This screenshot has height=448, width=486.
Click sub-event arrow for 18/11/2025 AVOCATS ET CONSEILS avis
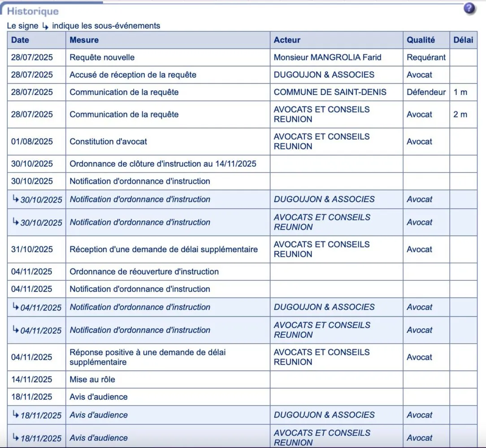coord(16,437)
